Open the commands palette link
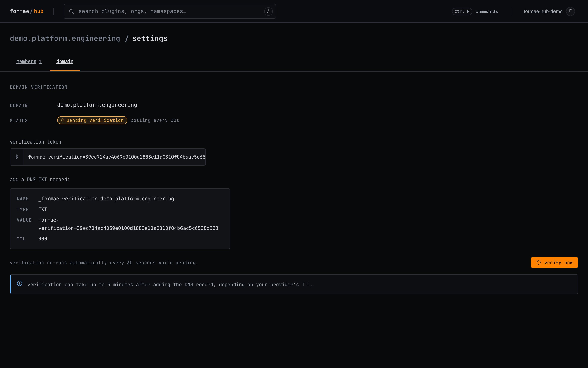This screenshot has width=588, height=368. click(x=487, y=12)
